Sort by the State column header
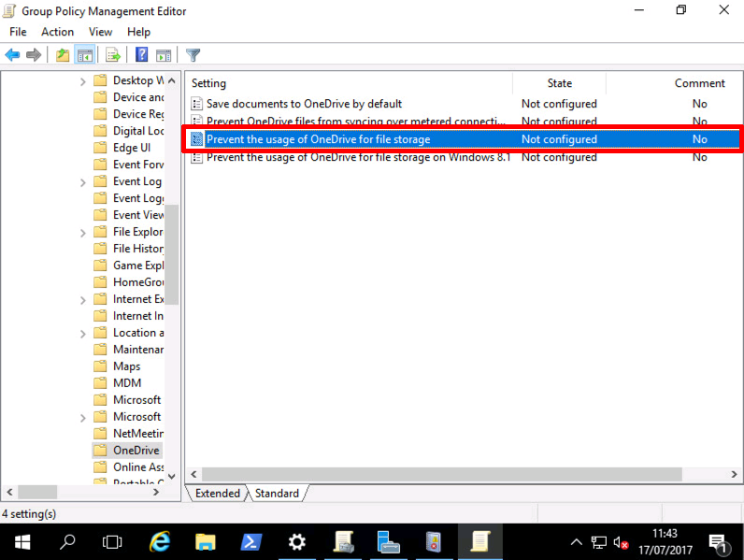The width and height of the screenshot is (744, 560). pos(560,83)
